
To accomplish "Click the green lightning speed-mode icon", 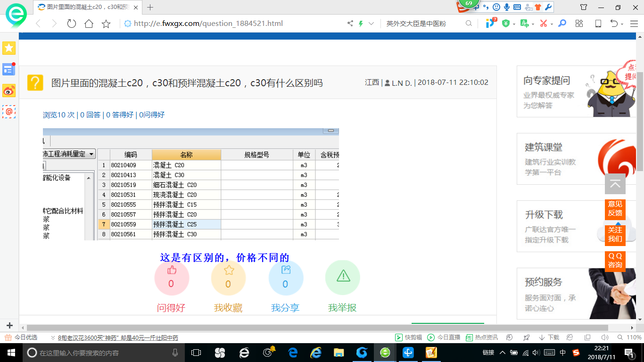I will click(x=361, y=24).
